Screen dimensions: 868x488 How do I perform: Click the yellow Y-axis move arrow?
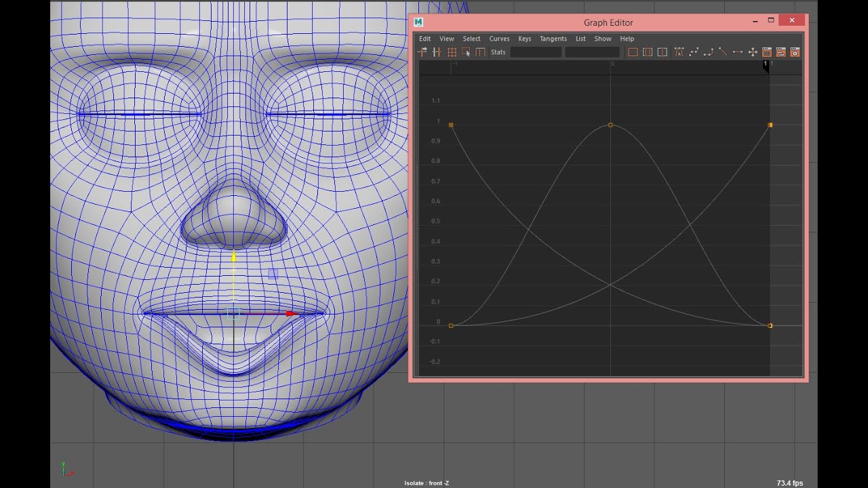(234, 256)
